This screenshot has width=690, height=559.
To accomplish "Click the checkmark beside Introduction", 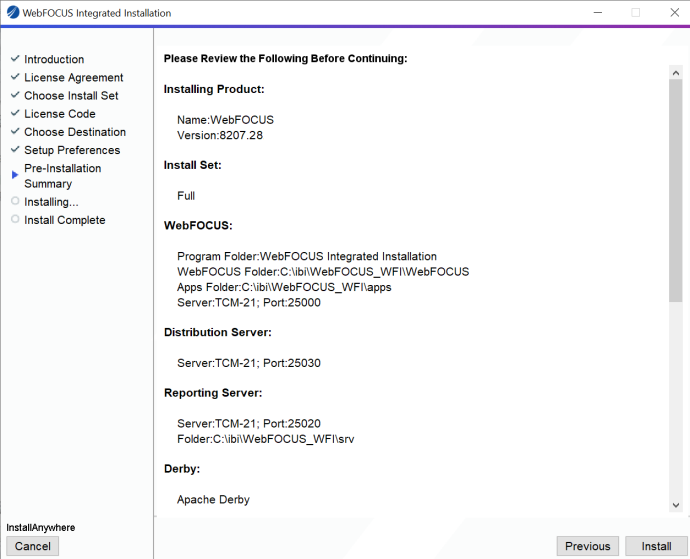I will [15, 58].
